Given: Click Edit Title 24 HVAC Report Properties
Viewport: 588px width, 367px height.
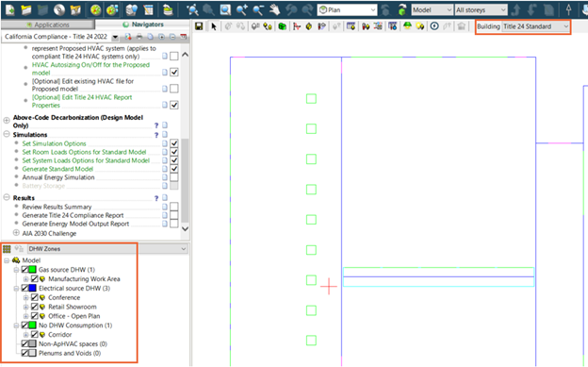Looking at the screenshot, I should (x=82, y=101).
